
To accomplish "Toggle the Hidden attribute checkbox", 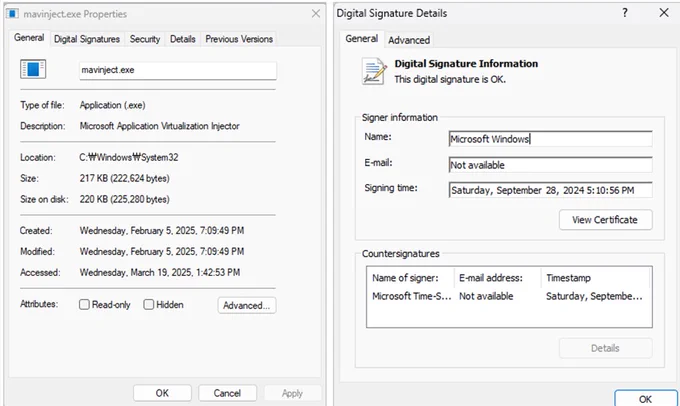I will 149,304.
